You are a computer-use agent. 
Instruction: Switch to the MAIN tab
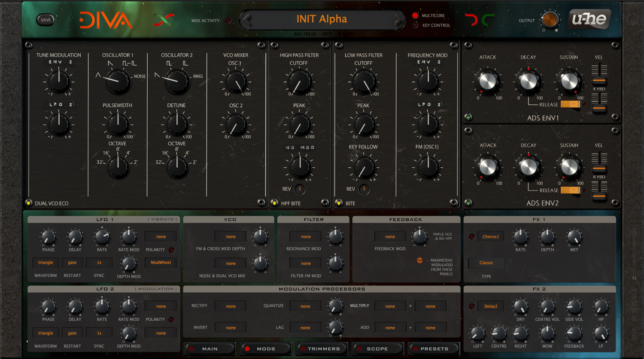(210, 349)
